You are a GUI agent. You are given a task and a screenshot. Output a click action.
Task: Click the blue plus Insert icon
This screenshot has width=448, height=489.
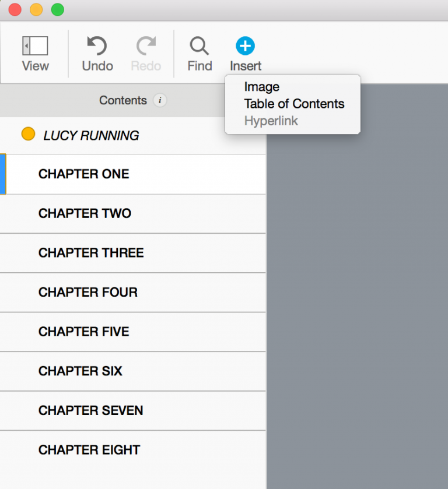pos(245,45)
